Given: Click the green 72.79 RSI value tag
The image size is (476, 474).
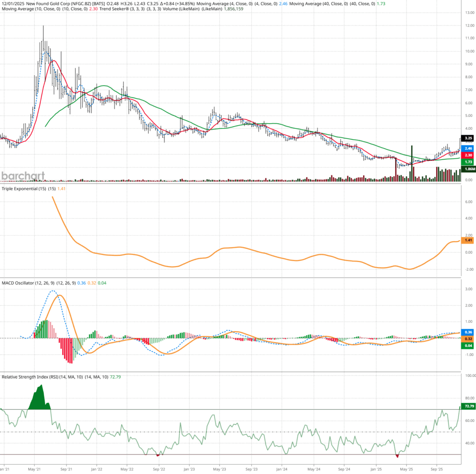Looking at the screenshot, I should click(469, 406).
